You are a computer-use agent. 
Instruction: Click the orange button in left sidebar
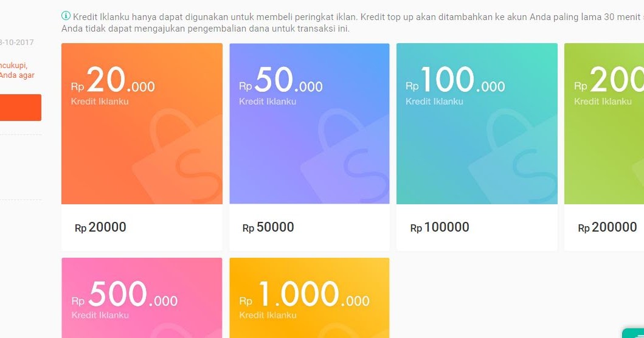tap(21, 108)
